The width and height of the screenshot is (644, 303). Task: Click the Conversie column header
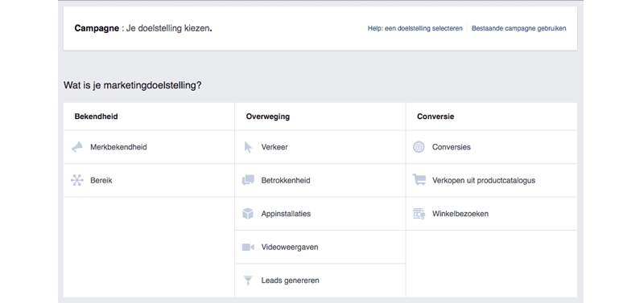[436, 117]
